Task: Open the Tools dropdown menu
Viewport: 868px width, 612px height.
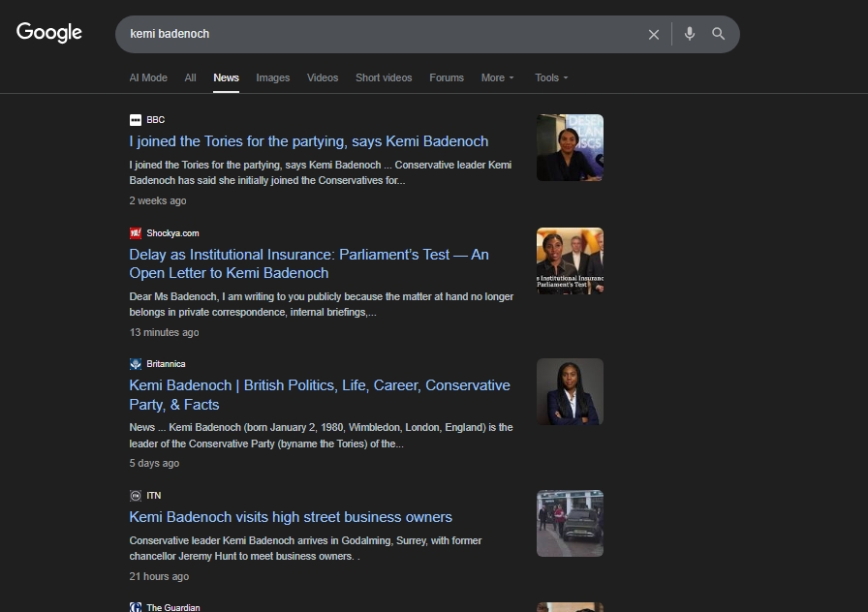Action: (x=551, y=77)
